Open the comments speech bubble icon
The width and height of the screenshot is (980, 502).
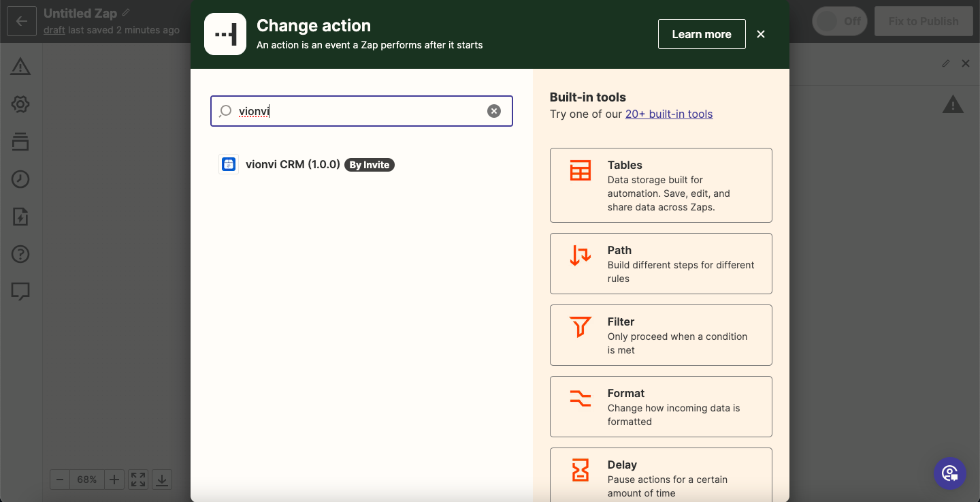tap(20, 292)
